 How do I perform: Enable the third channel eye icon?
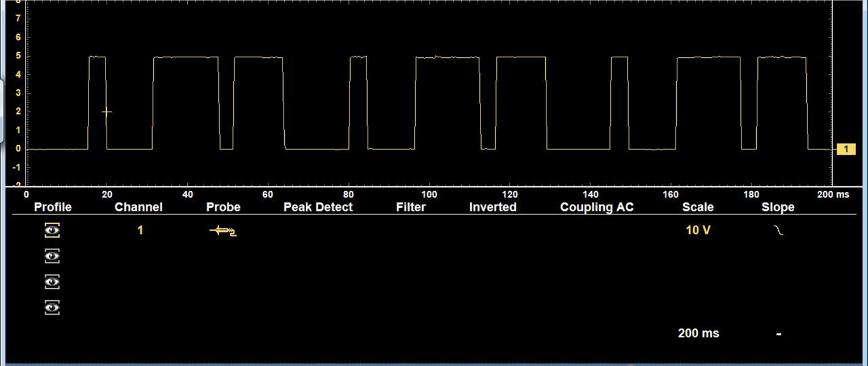click(x=52, y=282)
